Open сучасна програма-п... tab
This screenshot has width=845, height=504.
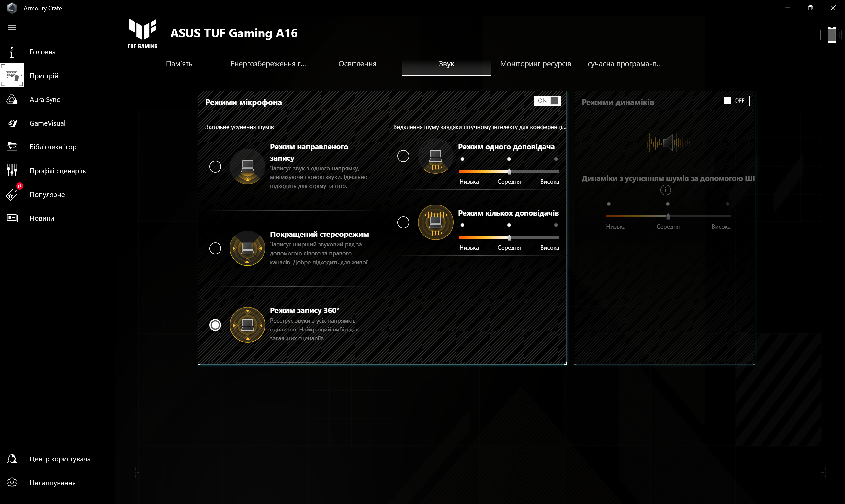[624, 64]
